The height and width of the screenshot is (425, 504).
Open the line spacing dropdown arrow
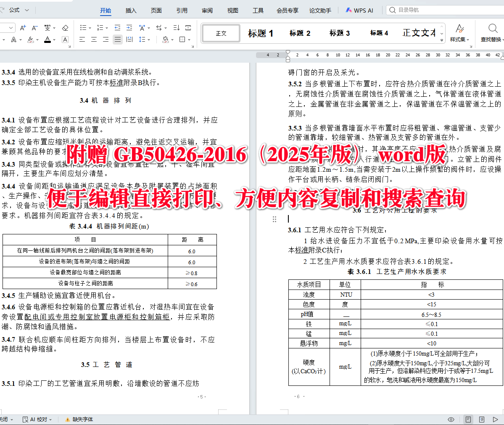coord(149,40)
